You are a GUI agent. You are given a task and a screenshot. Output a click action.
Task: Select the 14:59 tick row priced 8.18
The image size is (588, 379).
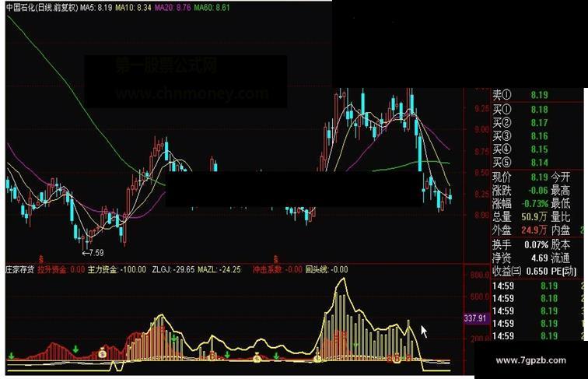pyautogui.click(x=537, y=298)
